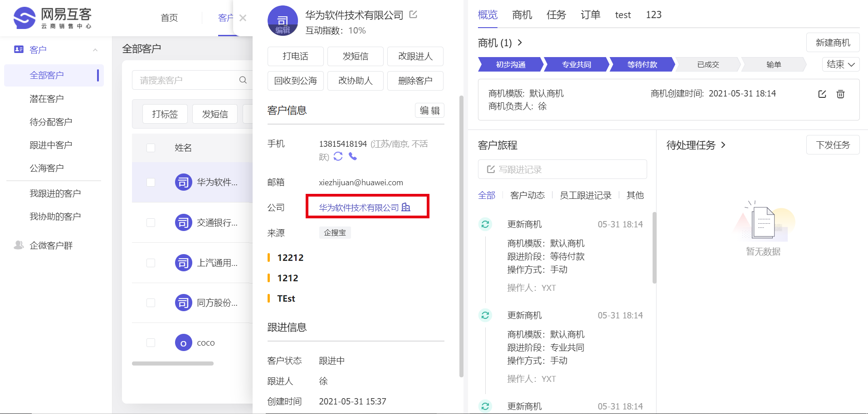
Task: Click the 删除客户 button
Action: 415,81
